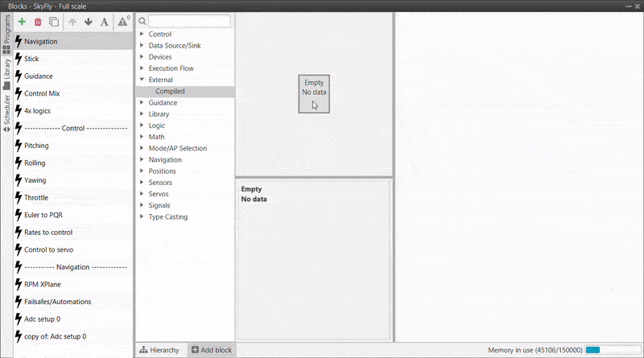Delete program with the red trash icon
Screen dimensions: 644x358
click(x=38, y=22)
